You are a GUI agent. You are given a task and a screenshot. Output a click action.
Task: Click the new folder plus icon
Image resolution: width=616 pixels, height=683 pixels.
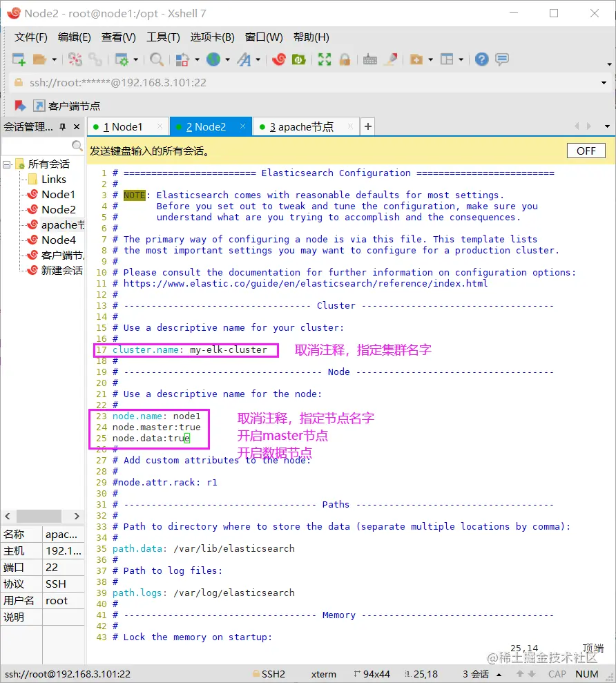pyautogui.click(x=416, y=59)
